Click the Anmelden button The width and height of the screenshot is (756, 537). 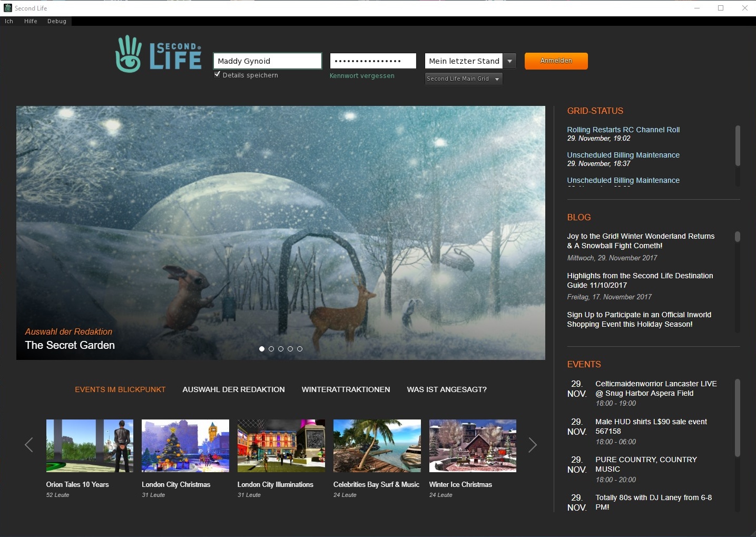[556, 61]
